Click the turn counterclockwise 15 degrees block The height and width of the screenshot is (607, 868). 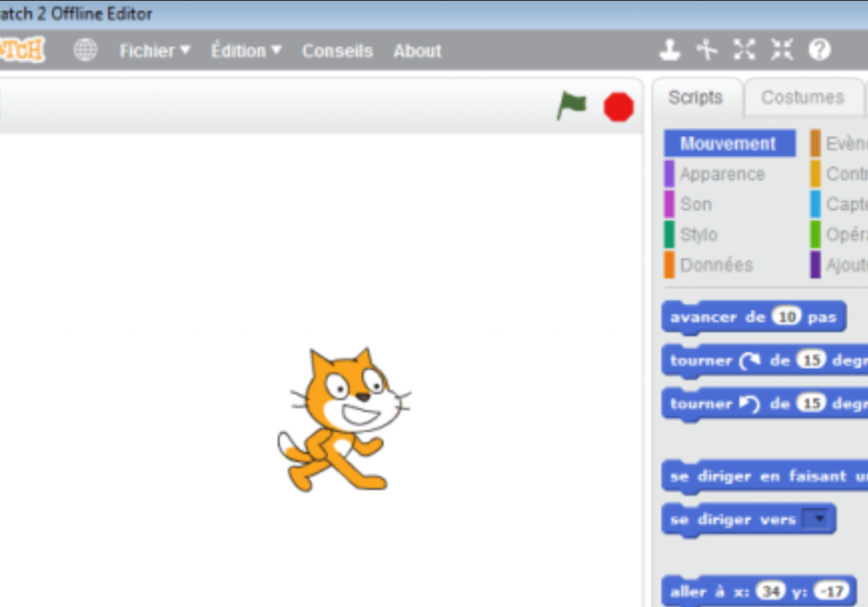(x=765, y=404)
